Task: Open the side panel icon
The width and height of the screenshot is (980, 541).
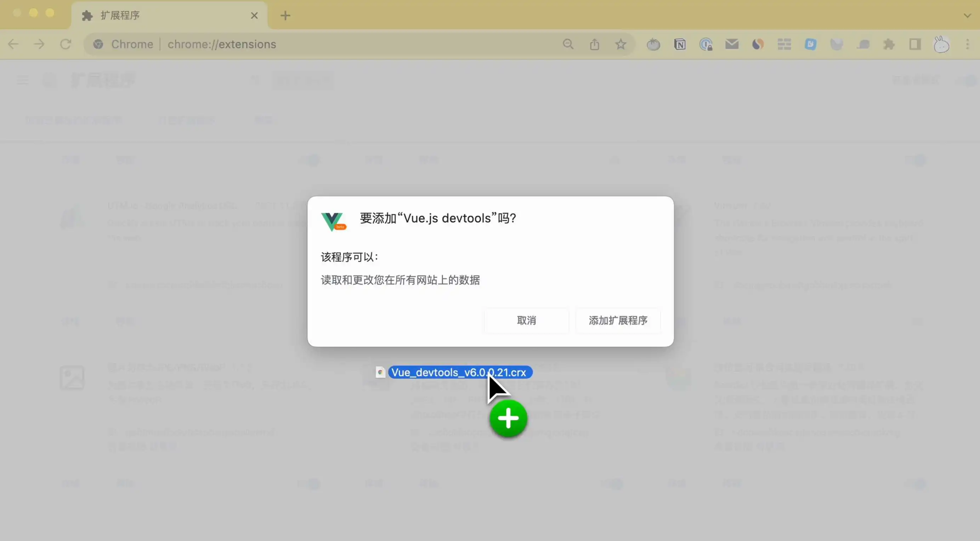Action: 915,45
